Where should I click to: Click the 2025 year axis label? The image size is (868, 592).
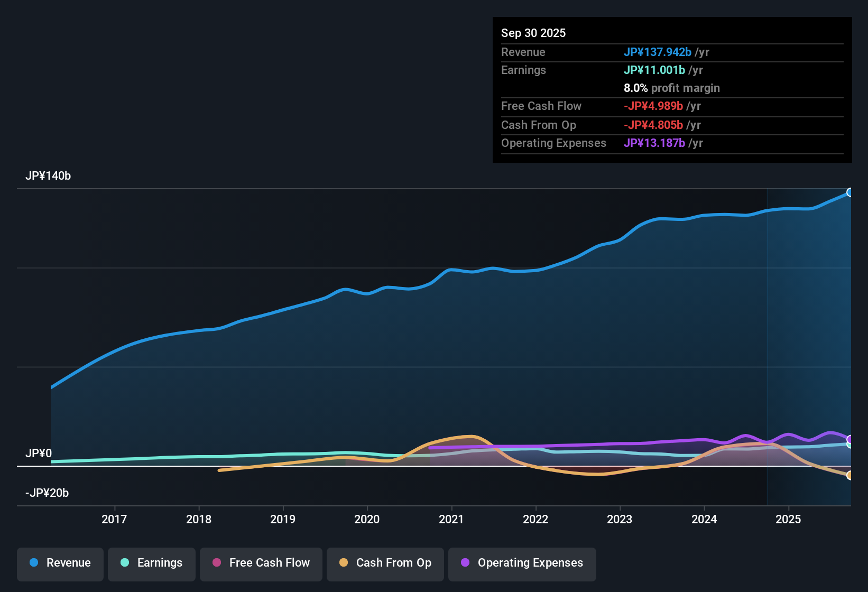(789, 520)
